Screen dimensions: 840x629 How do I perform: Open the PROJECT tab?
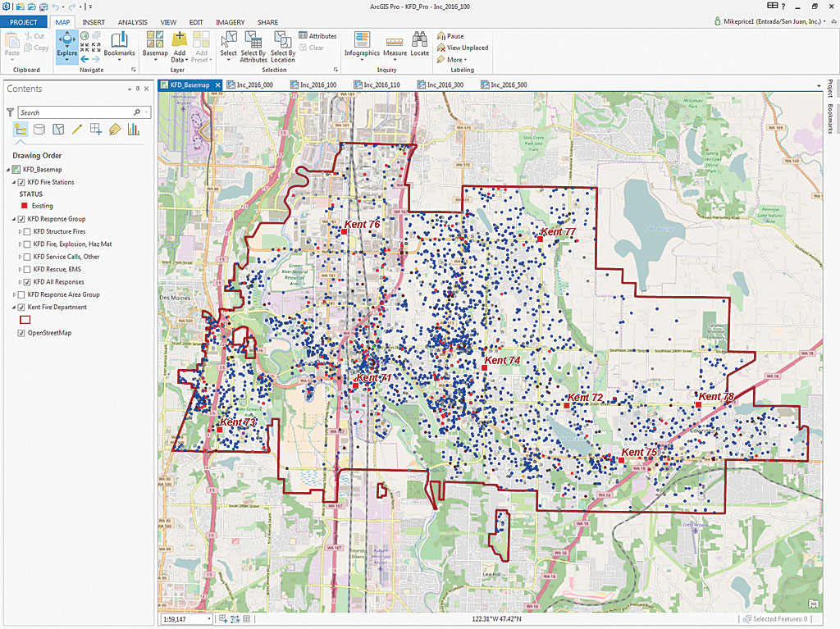24,22
